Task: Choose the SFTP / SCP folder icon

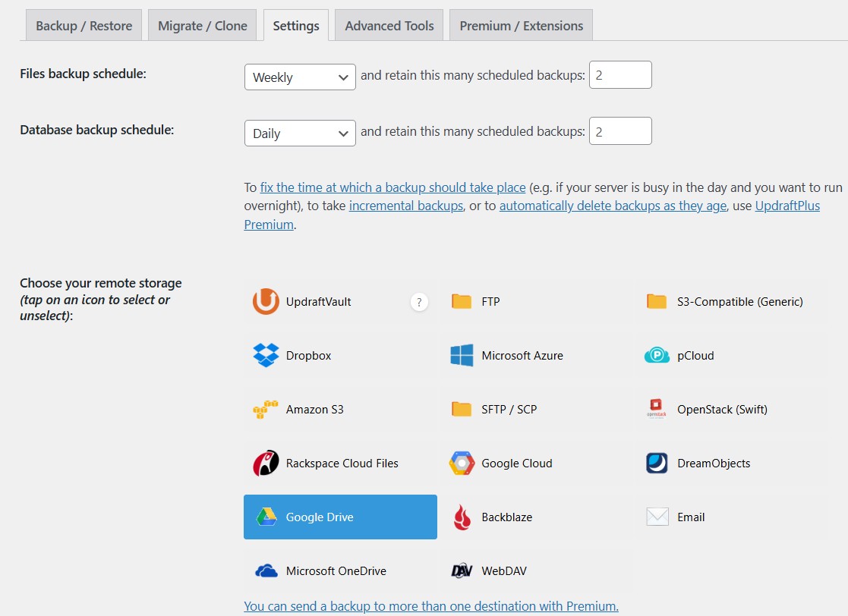Action: (462, 409)
